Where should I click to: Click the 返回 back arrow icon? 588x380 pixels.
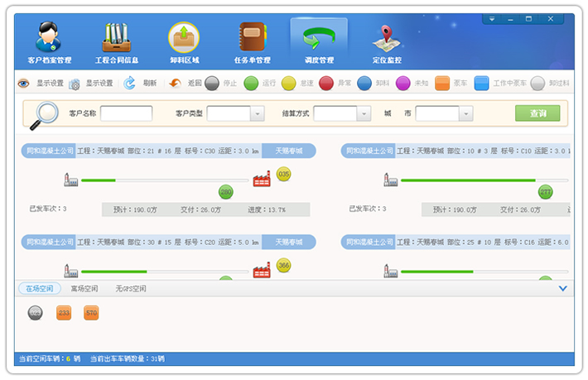click(176, 84)
